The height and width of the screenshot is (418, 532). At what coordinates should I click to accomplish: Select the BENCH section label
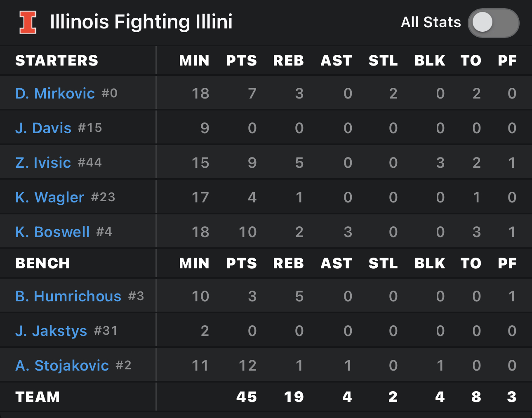[43, 263]
